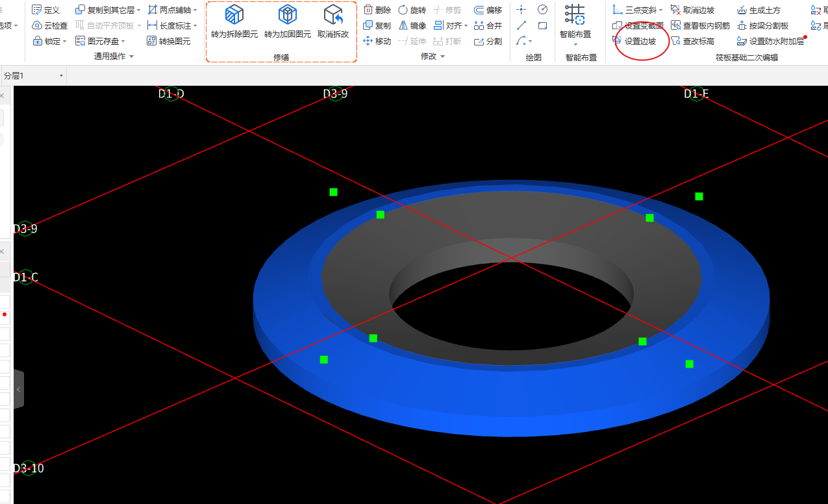
Task: Click the 查看板内钢筋 button
Action: pos(699,25)
